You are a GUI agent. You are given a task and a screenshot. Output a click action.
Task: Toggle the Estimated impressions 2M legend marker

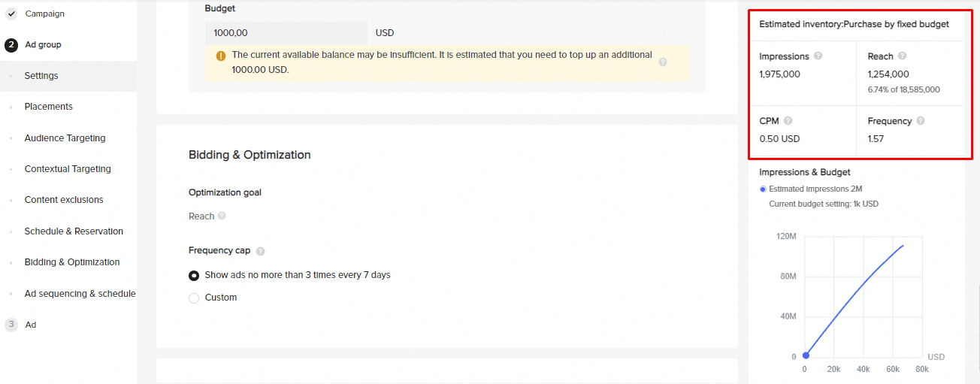763,189
